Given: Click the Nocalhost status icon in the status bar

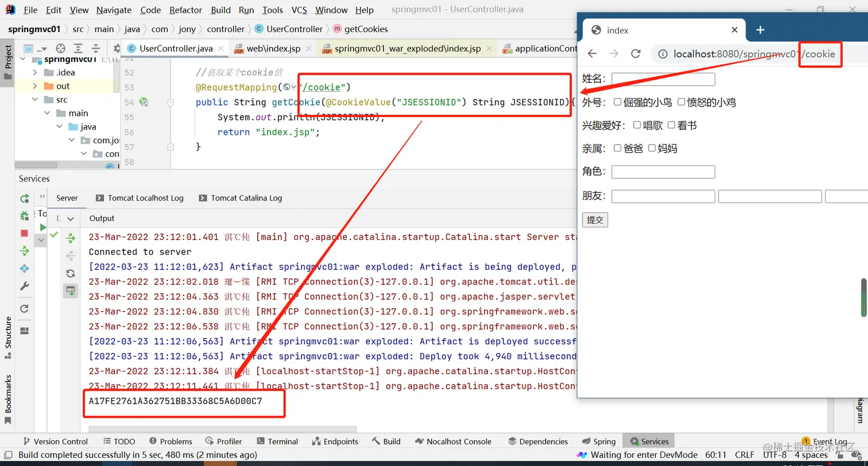Looking at the screenshot, I should 582,455.
